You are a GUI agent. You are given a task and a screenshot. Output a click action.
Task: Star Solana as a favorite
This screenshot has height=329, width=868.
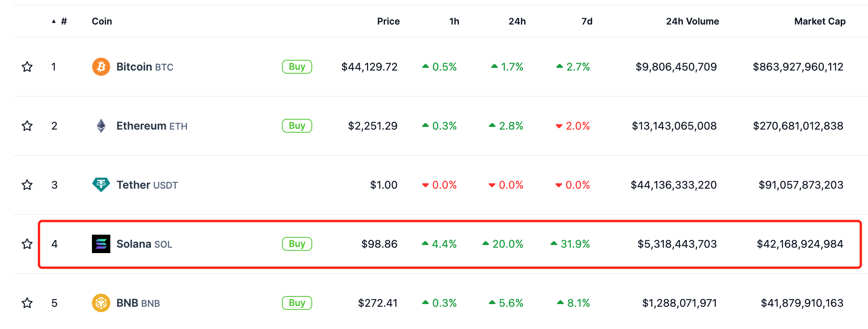27,244
